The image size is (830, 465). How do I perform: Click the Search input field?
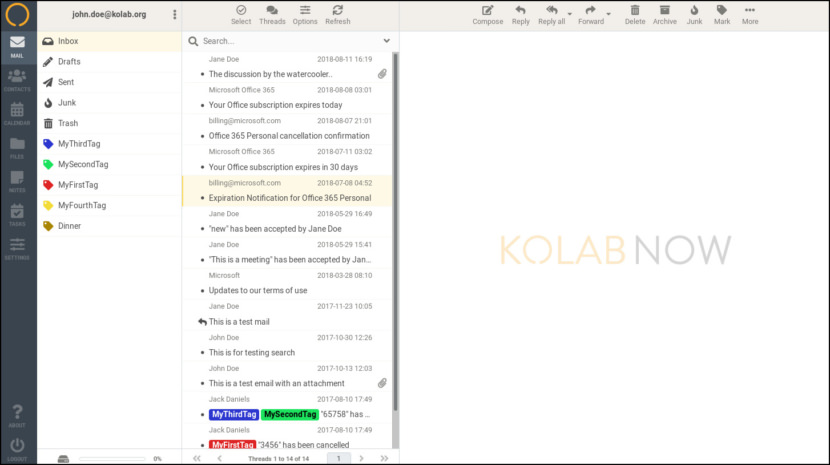click(x=290, y=41)
